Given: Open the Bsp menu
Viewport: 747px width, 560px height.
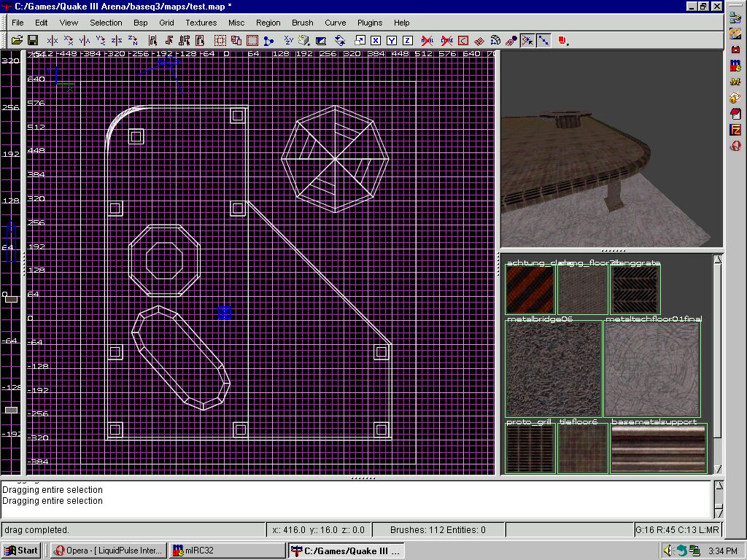Looking at the screenshot, I should [x=141, y=23].
